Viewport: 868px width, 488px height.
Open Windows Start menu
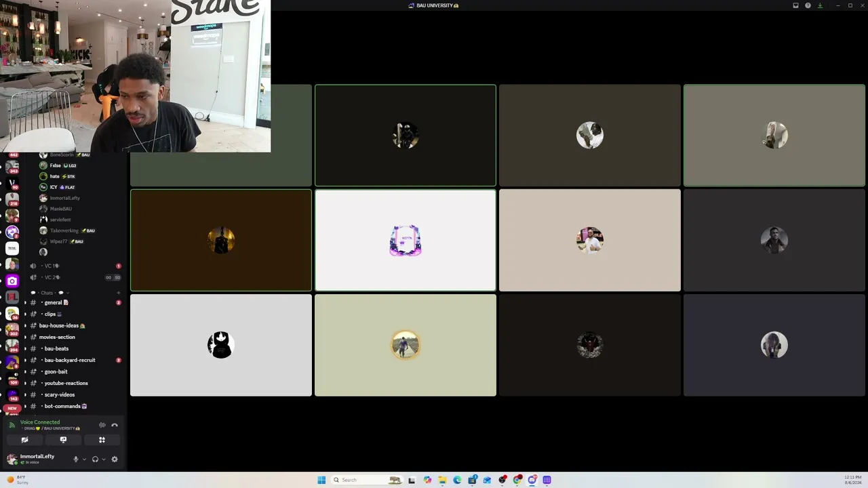coord(321,480)
